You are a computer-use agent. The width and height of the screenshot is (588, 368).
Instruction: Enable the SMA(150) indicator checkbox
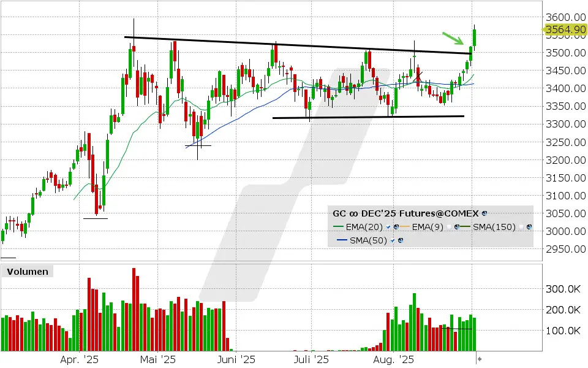coord(522,227)
